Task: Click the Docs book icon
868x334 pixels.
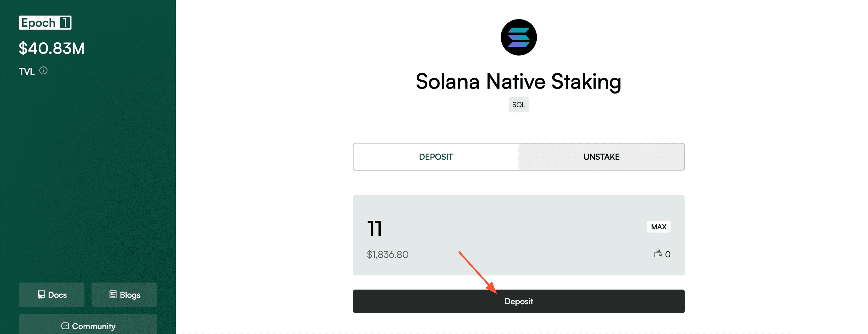Action: [x=41, y=295]
